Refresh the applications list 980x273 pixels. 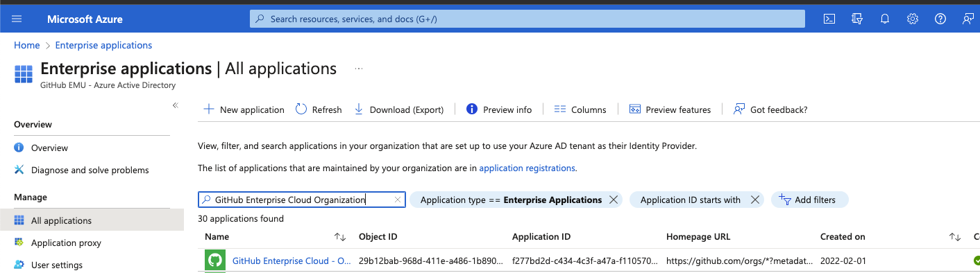319,109
